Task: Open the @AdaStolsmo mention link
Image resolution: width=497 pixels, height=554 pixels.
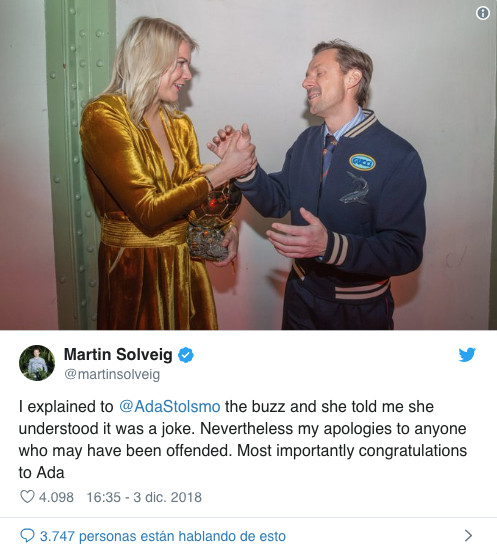Action: (170, 406)
